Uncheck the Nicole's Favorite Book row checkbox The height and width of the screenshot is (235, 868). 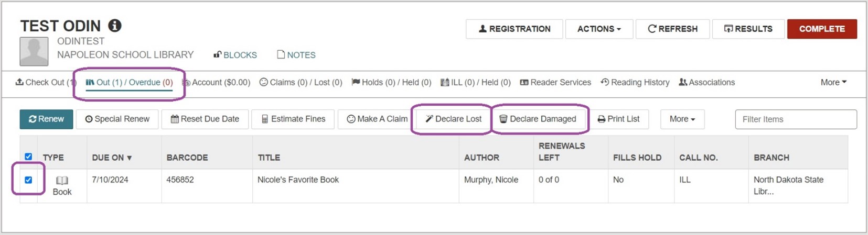click(x=28, y=180)
